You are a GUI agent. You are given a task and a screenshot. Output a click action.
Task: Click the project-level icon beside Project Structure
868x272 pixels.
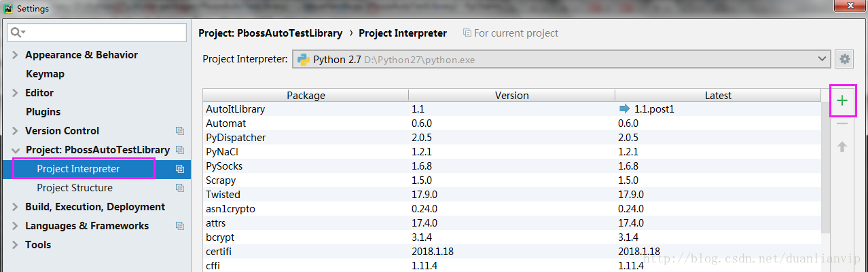[x=180, y=188]
